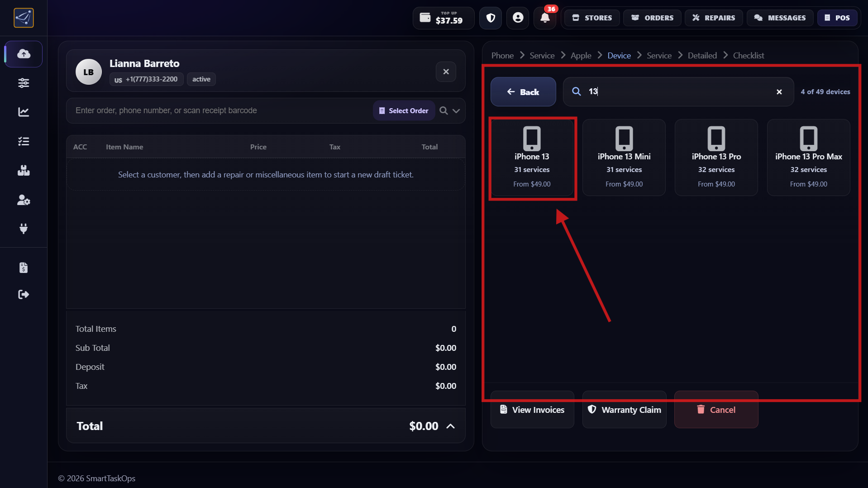The width and height of the screenshot is (868, 488).
Task: Click the Cancel button
Action: (x=716, y=410)
